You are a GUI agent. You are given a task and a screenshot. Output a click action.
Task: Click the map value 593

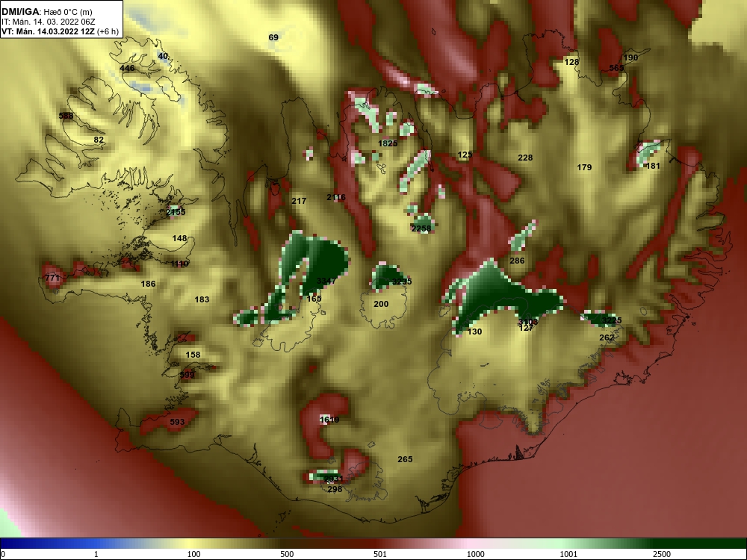(177, 422)
